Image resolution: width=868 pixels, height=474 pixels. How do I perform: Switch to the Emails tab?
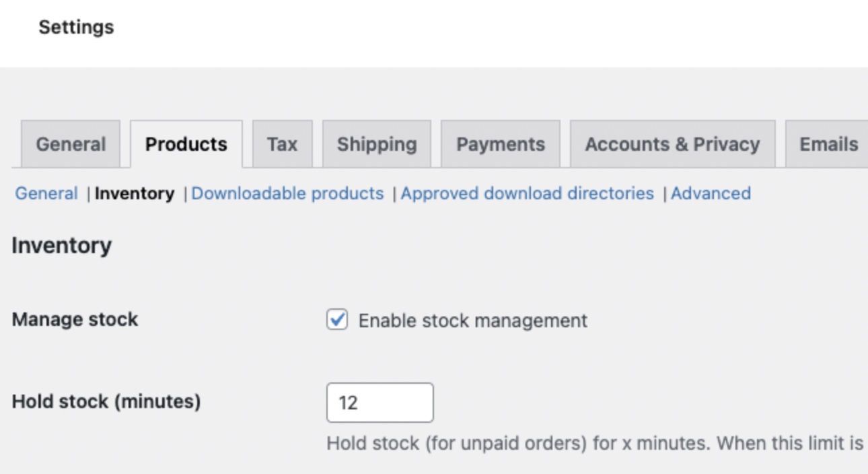[827, 144]
